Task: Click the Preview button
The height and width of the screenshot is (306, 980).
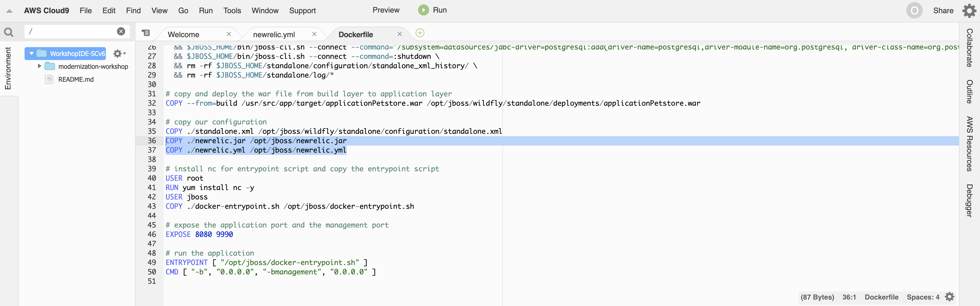Action: coord(386,10)
